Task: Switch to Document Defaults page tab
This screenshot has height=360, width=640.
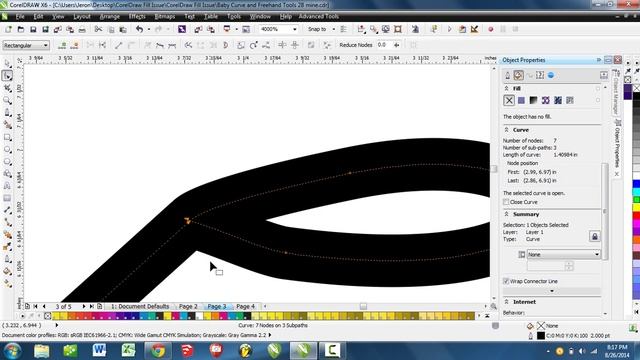Action: pos(140,306)
